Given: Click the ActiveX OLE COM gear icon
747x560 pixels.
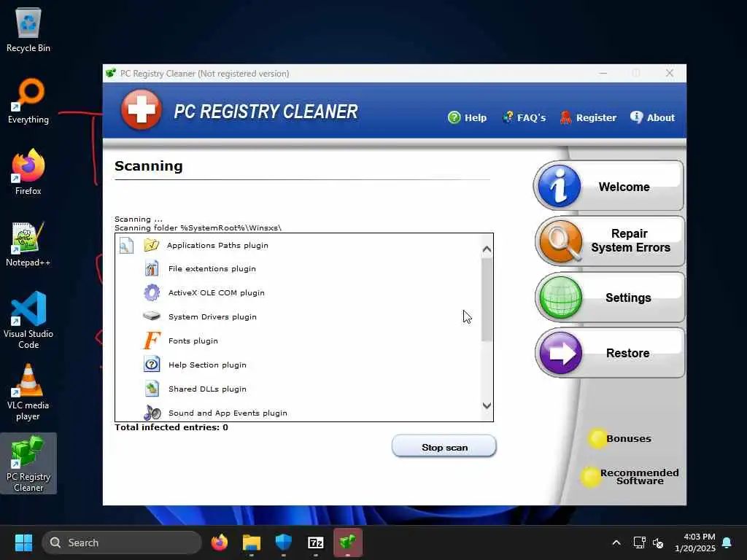Looking at the screenshot, I should [x=152, y=292].
